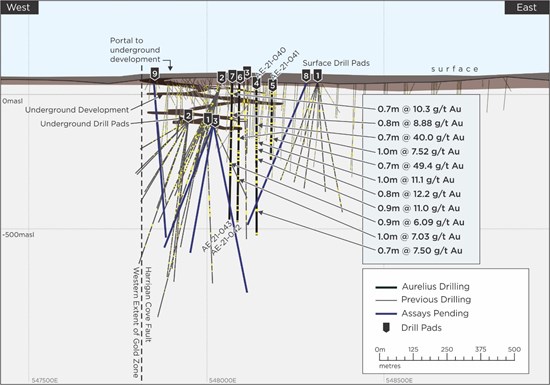
Task: Click 'Portal to underground development' label
Action: tap(135, 50)
